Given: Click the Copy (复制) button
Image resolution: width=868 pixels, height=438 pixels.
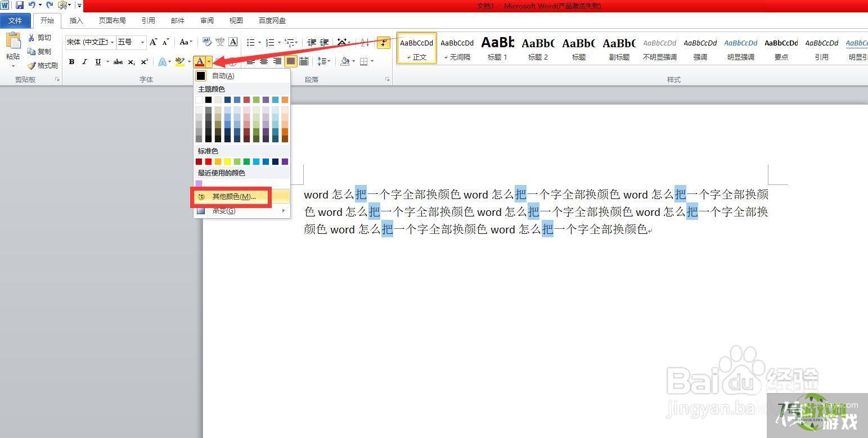Looking at the screenshot, I should 40,51.
